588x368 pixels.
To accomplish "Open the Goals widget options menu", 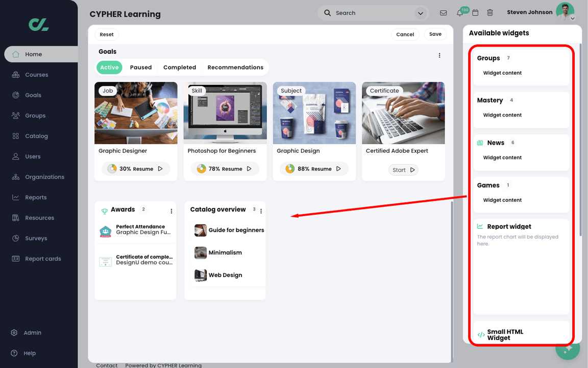I will [439, 55].
